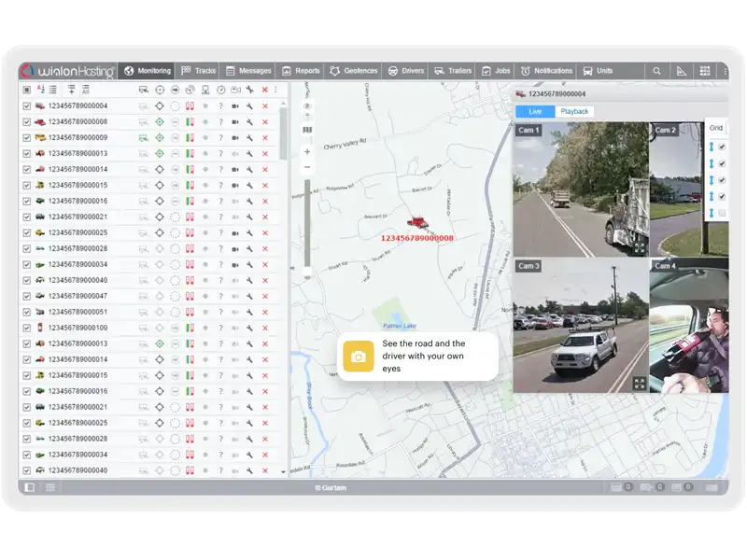Click the add-units-to-list icon in panel header
This screenshot has height=560, width=747.
click(71, 89)
